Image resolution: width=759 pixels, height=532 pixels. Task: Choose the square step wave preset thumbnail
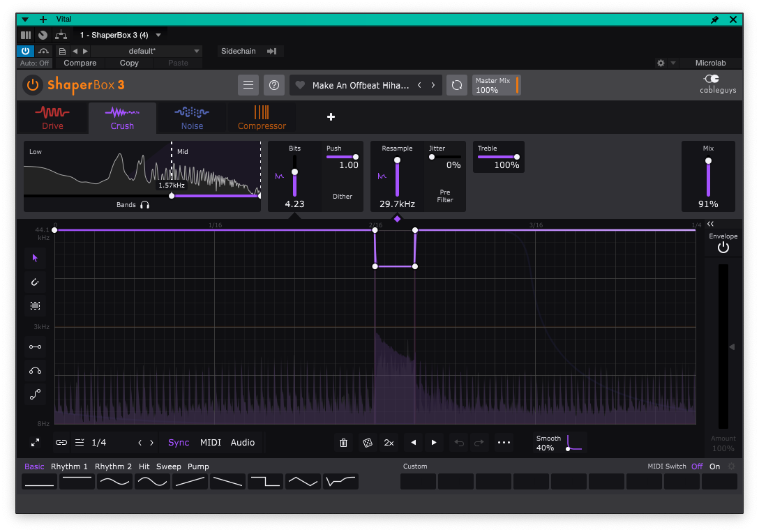265,482
